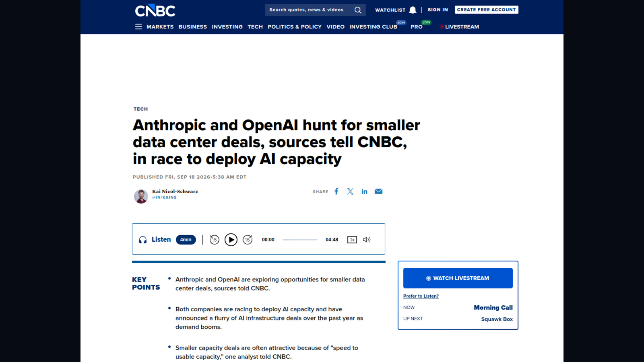Open the hamburger navigation menu
The image size is (644, 362).
138,27
